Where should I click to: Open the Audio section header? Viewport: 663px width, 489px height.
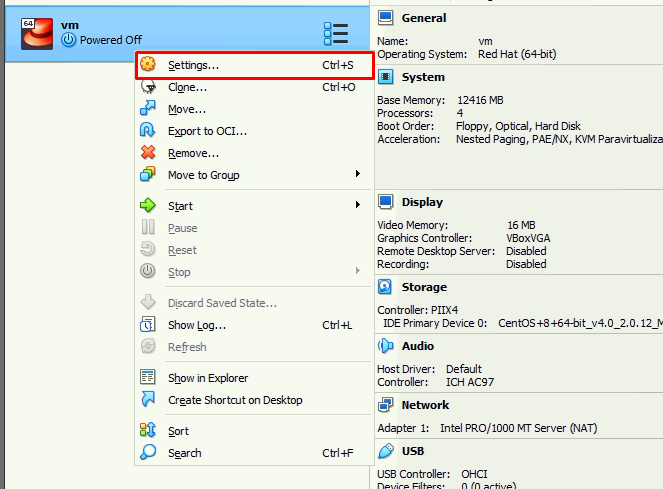click(418, 346)
